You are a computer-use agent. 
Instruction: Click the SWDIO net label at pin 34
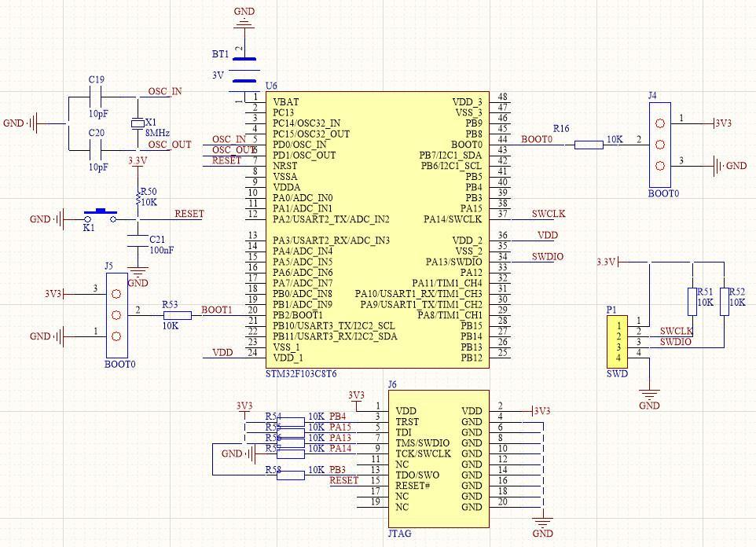pyautogui.click(x=548, y=257)
